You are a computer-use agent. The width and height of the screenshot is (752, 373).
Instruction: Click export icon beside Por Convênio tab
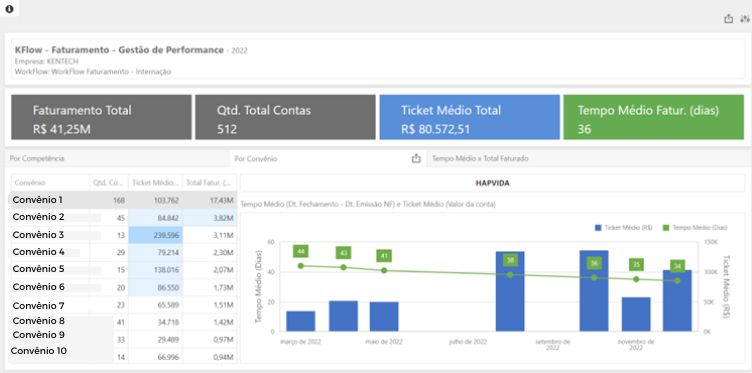click(x=416, y=158)
